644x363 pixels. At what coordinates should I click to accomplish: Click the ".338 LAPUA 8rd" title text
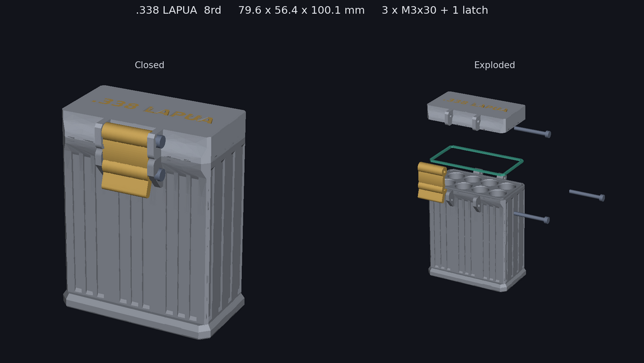coord(178,10)
